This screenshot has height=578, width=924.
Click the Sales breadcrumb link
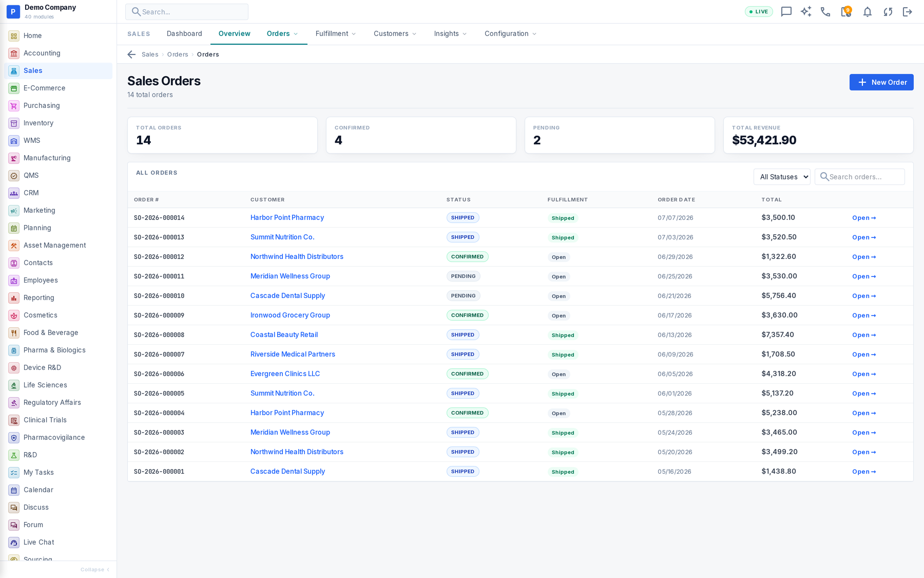[x=150, y=54]
